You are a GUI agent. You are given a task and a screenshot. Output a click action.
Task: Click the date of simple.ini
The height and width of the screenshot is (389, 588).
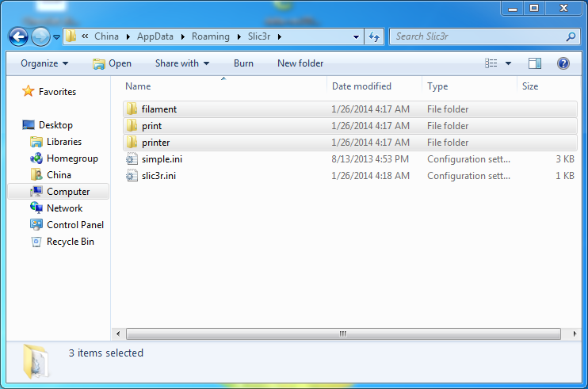[x=370, y=159]
